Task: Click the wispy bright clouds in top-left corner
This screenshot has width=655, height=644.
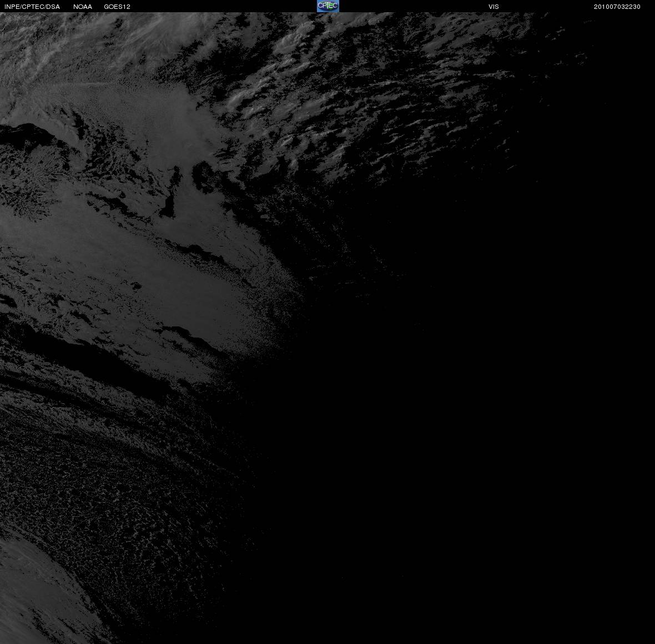Action: 63,46
